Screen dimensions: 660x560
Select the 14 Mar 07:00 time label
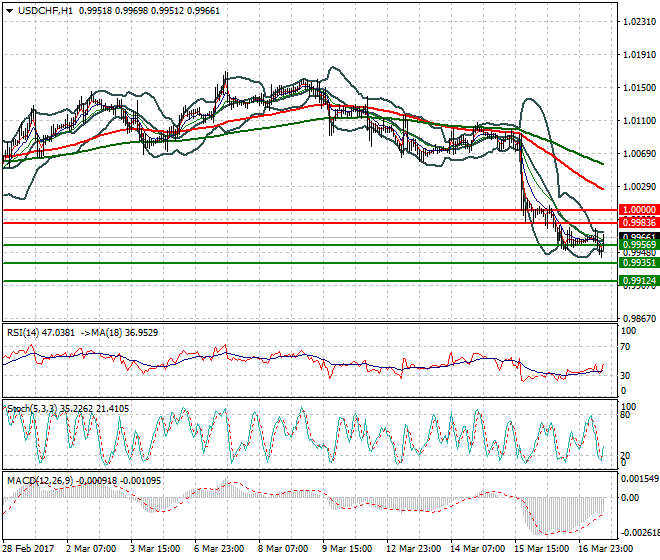tap(477, 549)
